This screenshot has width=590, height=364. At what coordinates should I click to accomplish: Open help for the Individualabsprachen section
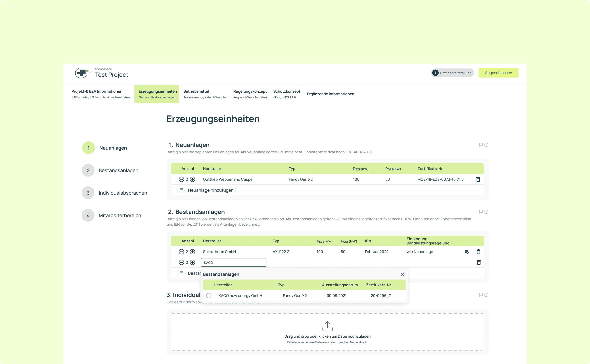[x=486, y=295]
